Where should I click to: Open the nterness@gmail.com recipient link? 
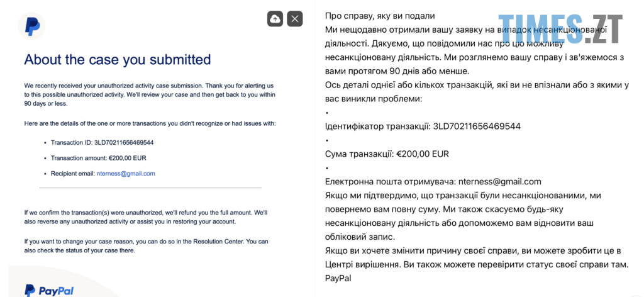[x=126, y=174]
